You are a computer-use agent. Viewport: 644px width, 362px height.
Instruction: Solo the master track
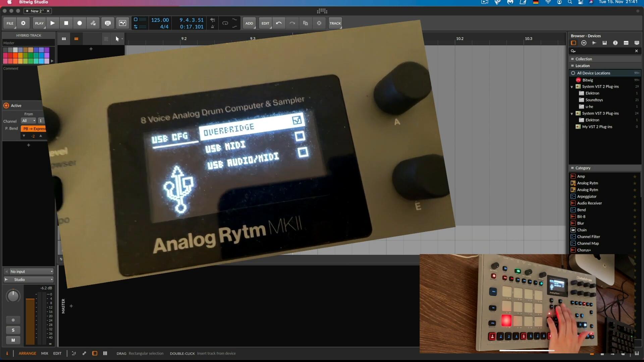[x=13, y=330]
